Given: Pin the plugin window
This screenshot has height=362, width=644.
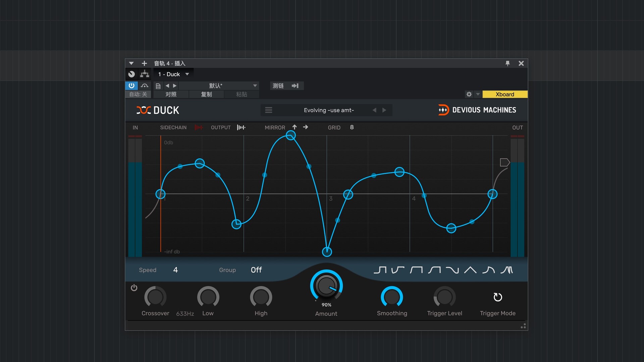Looking at the screenshot, I should 507,63.
